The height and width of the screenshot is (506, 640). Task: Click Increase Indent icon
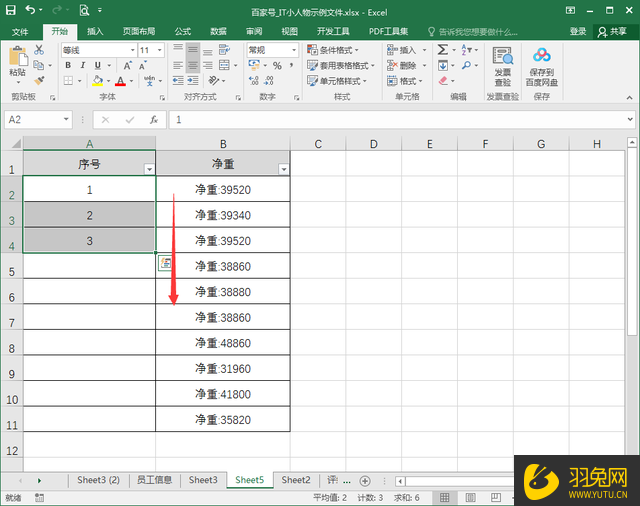(193, 81)
